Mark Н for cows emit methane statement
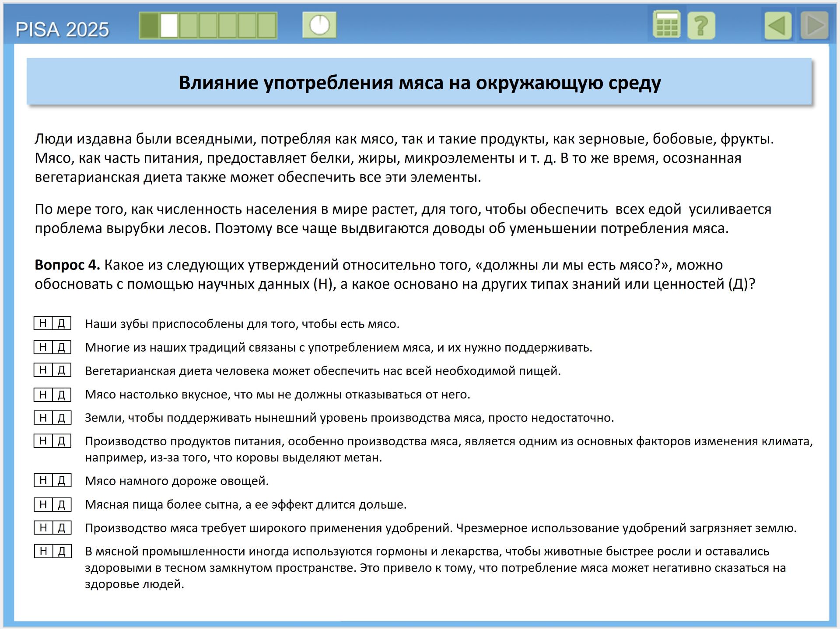This screenshot has height=629, width=840. pos(43,440)
